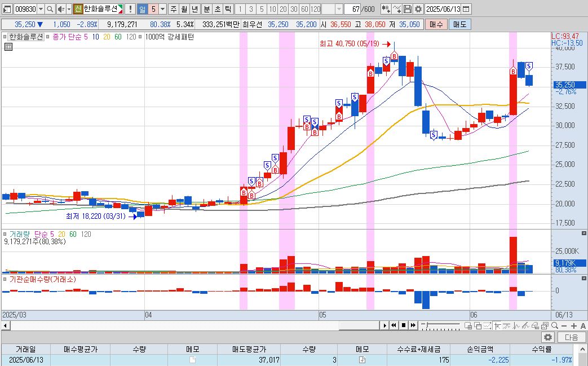
Task: Toggle the 신 badge next to stock name
Action: point(78,9)
